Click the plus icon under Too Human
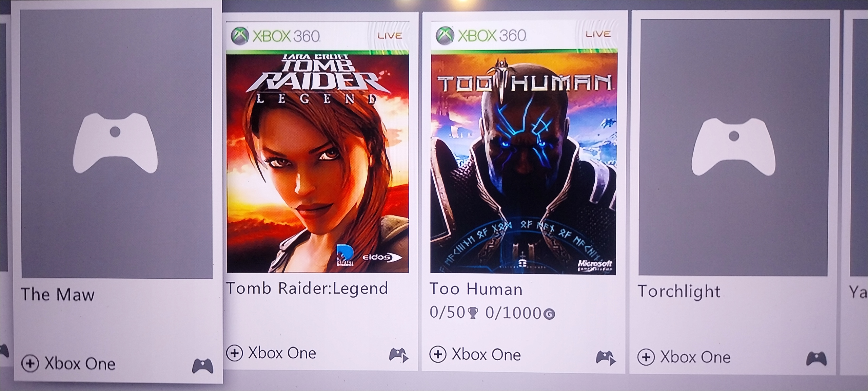The image size is (868, 391). 438,355
